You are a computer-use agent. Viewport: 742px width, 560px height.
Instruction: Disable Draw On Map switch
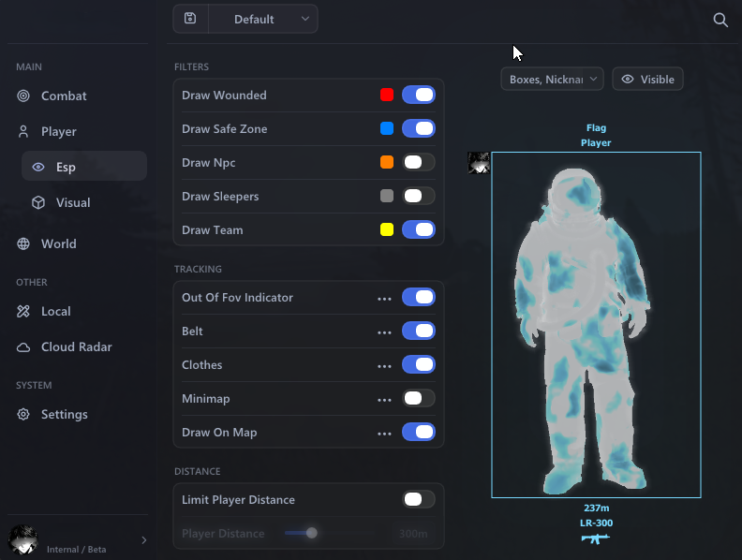(419, 432)
